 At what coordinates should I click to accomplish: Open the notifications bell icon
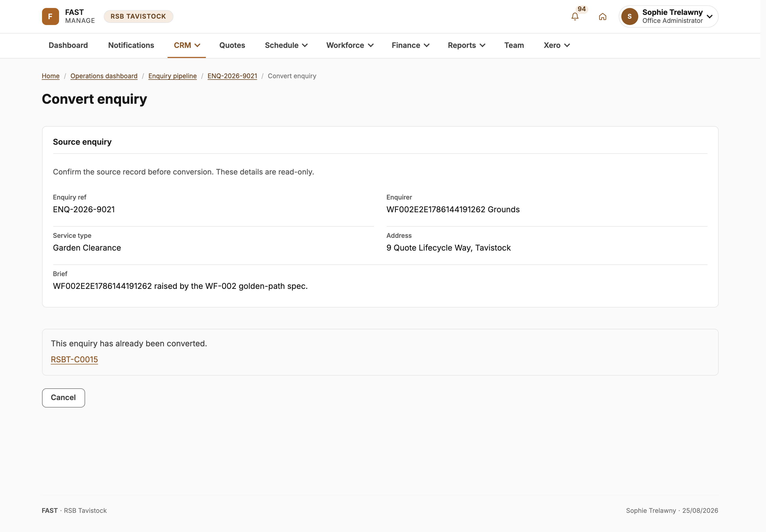(575, 16)
